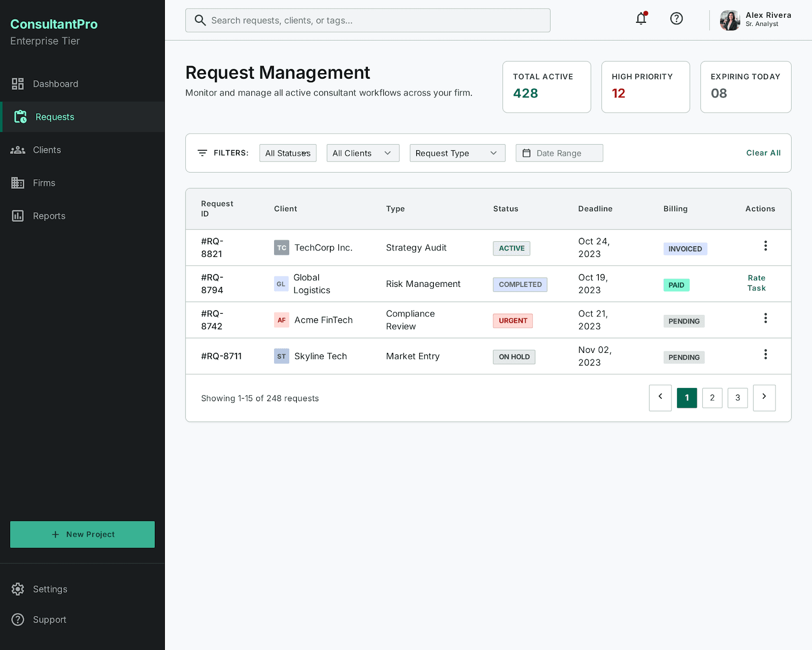This screenshot has height=650, width=812.
Task: Click the Clear All filters link
Action: click(x=763, y=153)
